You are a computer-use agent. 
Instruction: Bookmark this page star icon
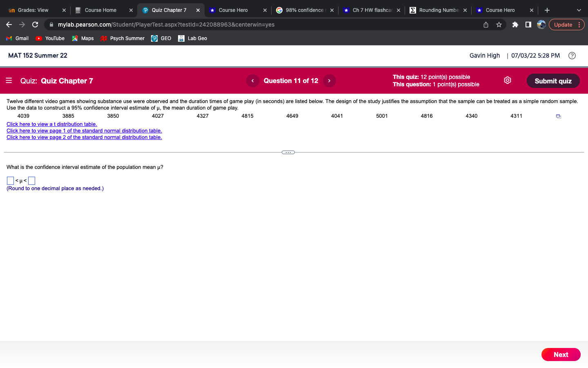[499, 25]
